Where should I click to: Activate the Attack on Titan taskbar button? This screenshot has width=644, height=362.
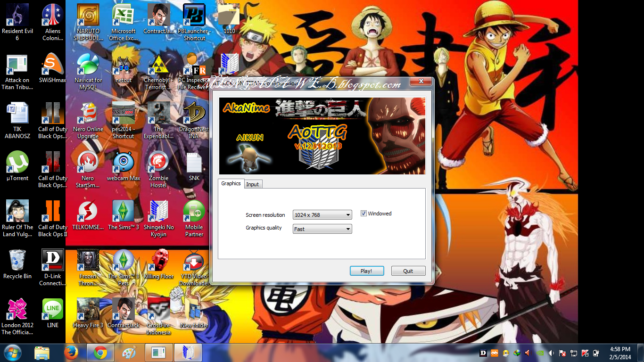click(188, 353)
